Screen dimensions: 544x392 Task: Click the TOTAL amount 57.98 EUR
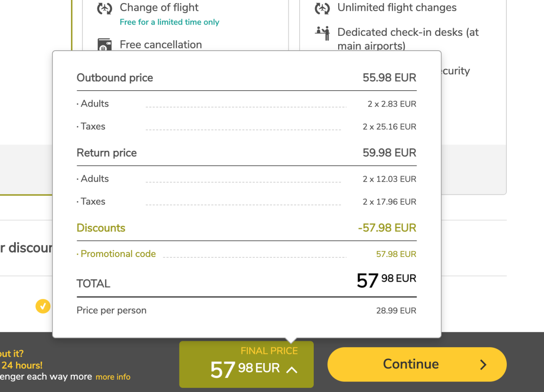[x=386, y=281]
